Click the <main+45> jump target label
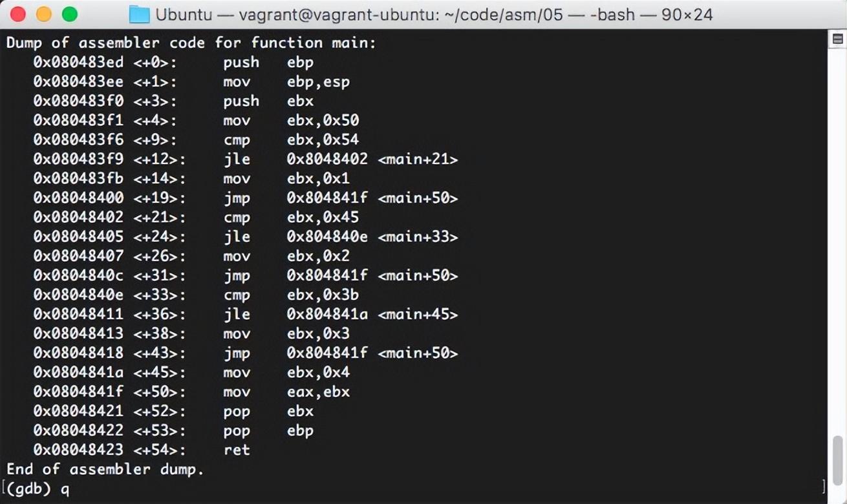 [x=418, y=315]
